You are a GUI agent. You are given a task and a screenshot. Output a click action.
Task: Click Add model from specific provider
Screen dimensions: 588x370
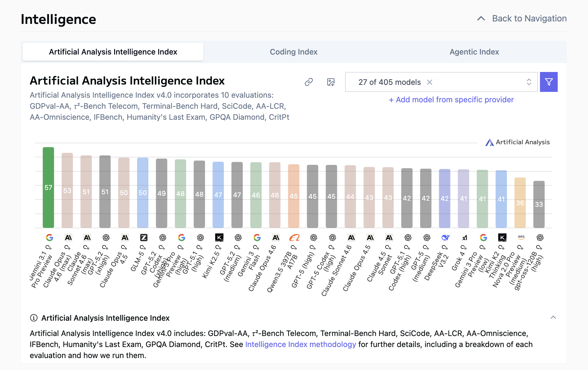click(x=451, y=100)
